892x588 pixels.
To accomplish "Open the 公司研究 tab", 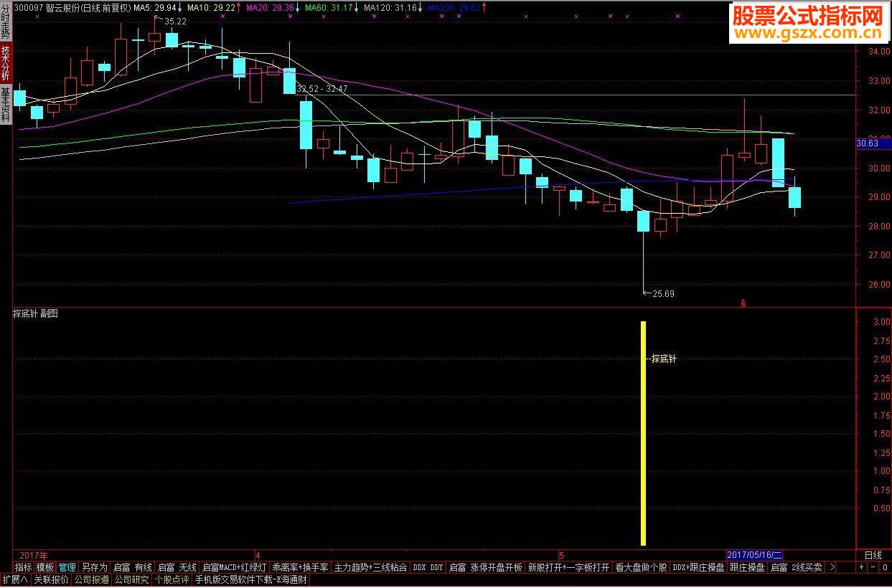I will coord(132,580).
